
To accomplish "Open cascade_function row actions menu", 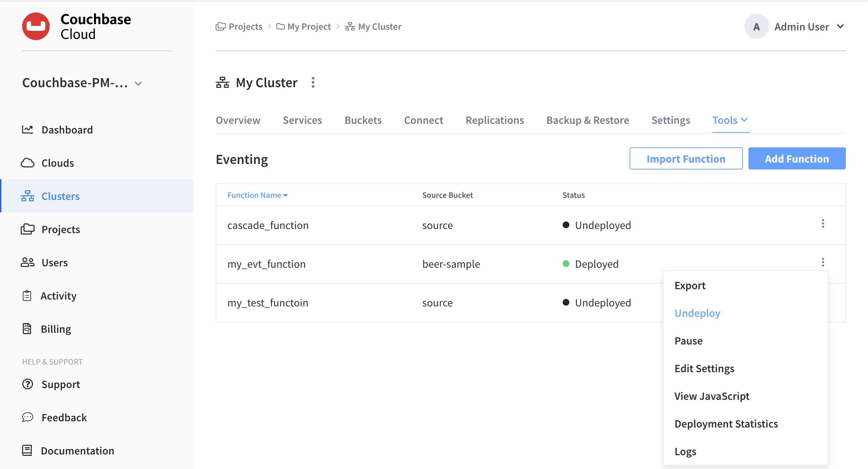I will pyautogui.click(x=823, y=224).
